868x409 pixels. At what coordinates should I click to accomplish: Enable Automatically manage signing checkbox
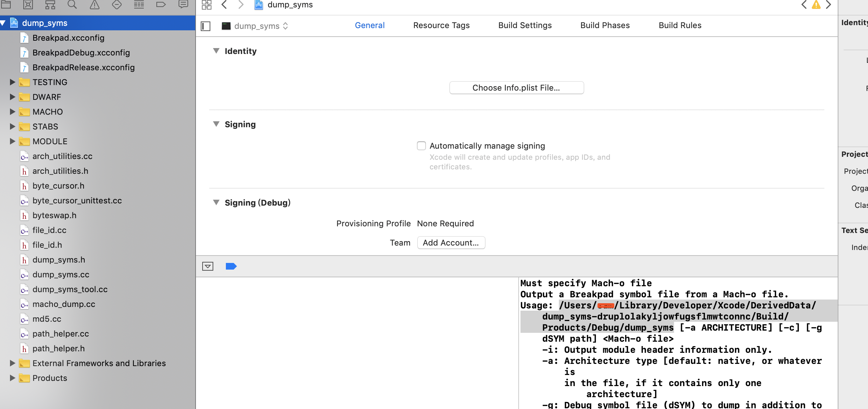(421, 146)
